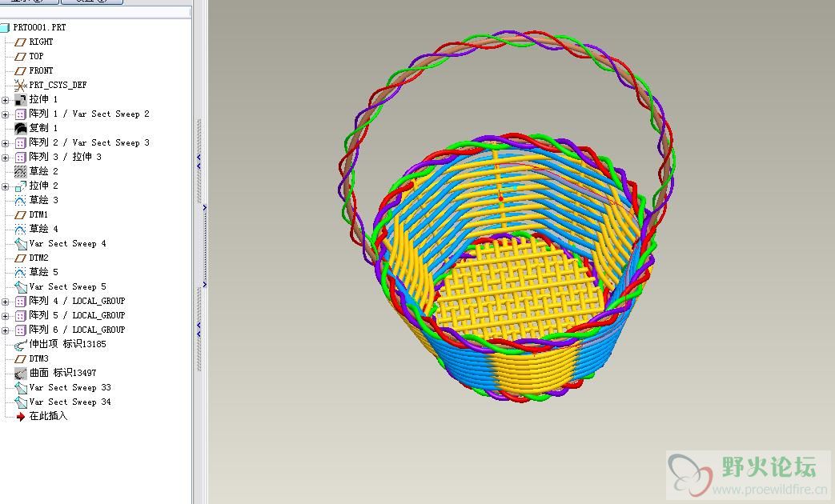Expand the 拉伸 2 feature node
835x504 pixels.
[x=6, y=186]
